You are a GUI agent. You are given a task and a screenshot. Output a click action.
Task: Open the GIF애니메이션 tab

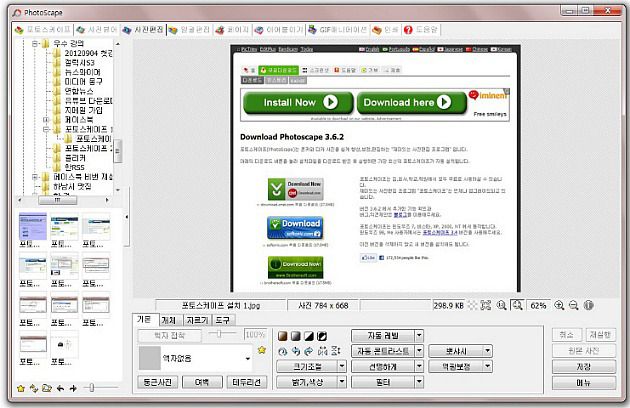pyautogui.click(x=338, y=30)
